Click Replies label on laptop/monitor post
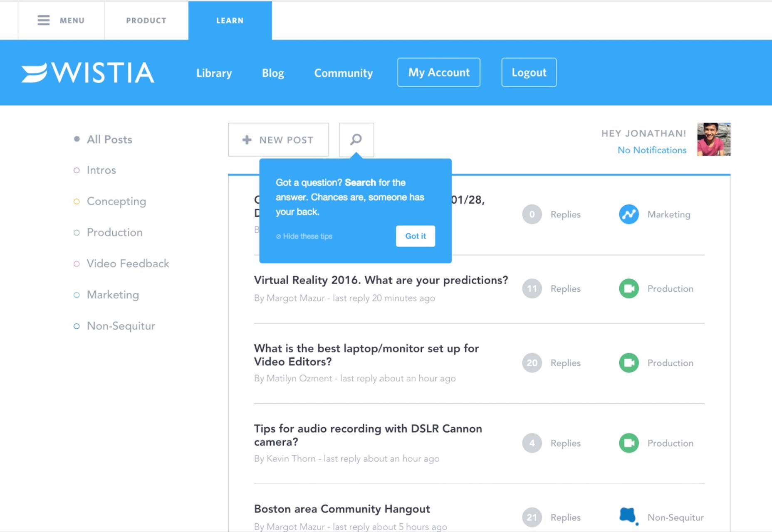Screen dimensions: 772x532 (x=566, y=363)
